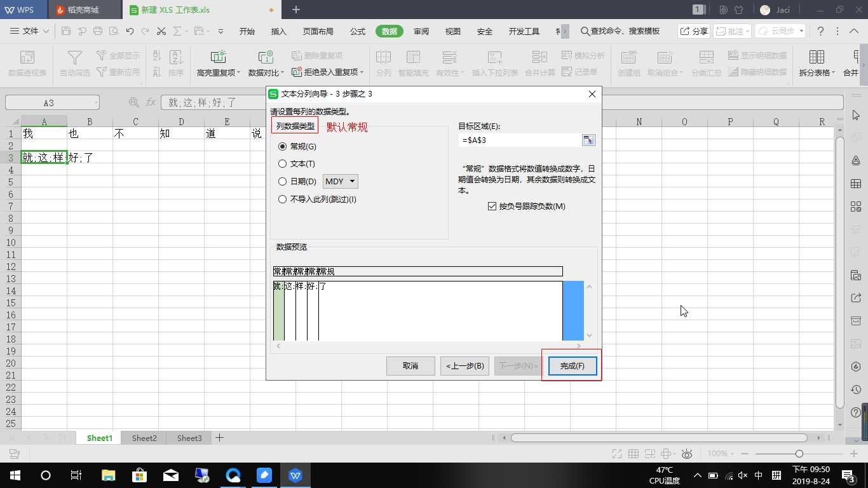868x488 pixels.
Task: Open Mail app in taskbar
Action: click(x=170, y=475)
